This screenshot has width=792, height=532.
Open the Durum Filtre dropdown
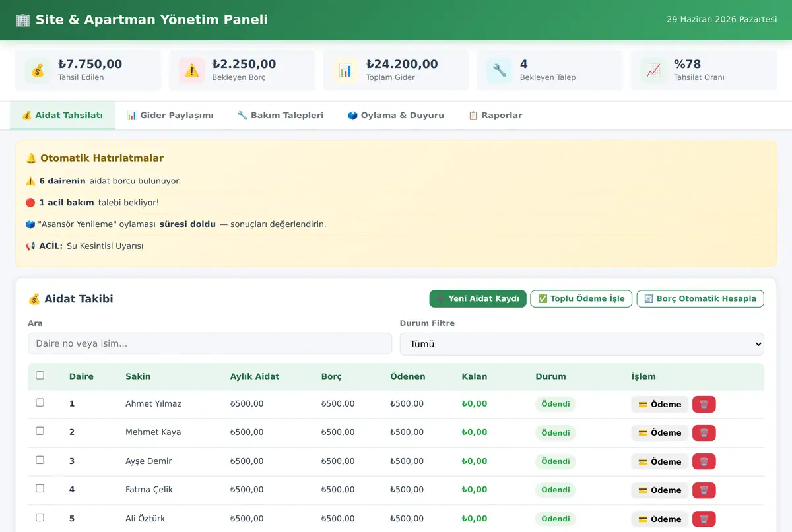[581, 344]
